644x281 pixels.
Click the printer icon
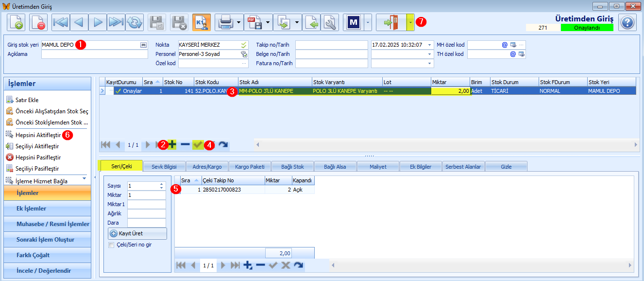[x=225, y=22]
